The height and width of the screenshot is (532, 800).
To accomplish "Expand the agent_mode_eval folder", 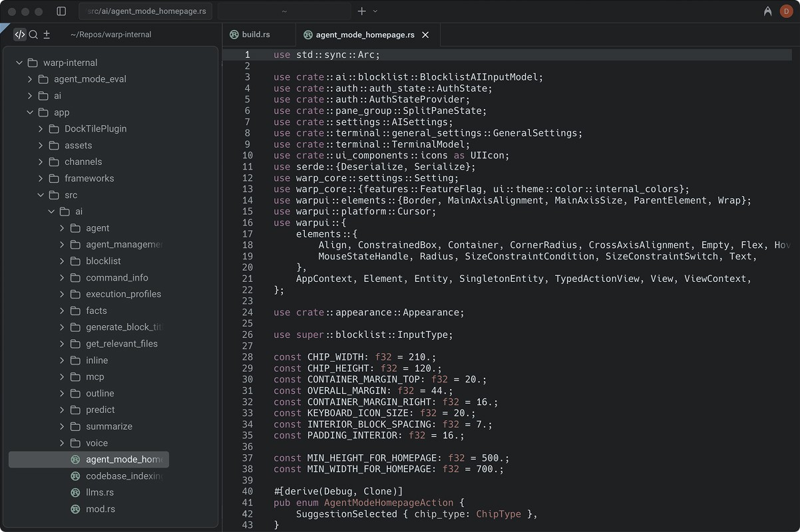I will (30, 79).
